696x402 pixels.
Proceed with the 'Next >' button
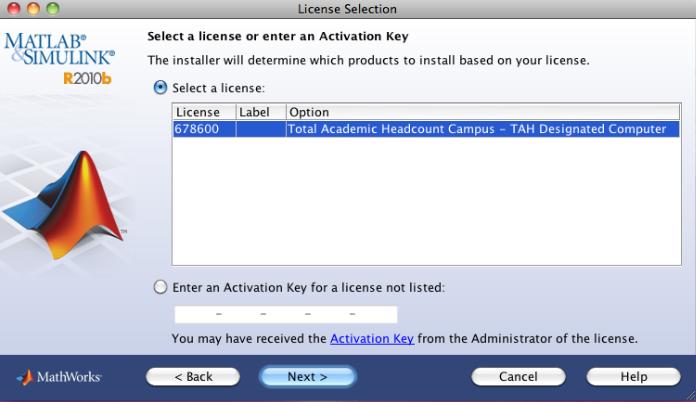coord(307,377)
